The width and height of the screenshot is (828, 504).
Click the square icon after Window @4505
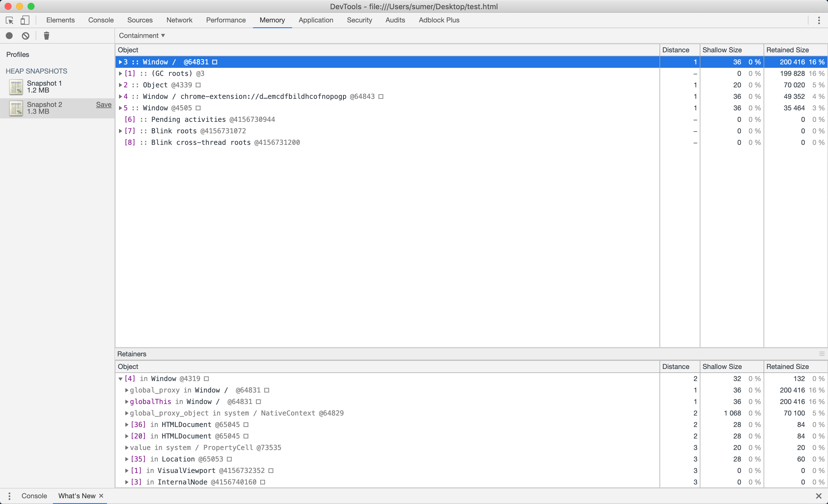pyautogui.click(x=198, y=108)
